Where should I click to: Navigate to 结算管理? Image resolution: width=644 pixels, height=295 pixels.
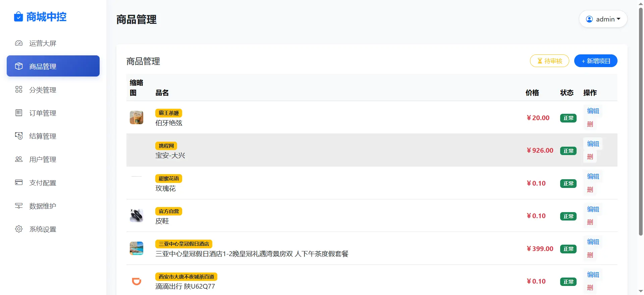(x=53, y=136)
